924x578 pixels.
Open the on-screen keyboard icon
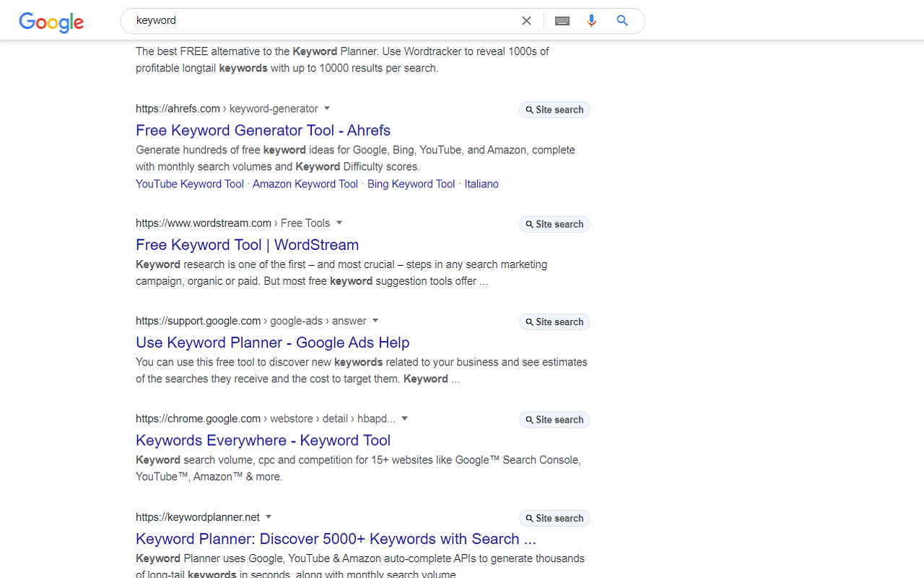(562, 21)
